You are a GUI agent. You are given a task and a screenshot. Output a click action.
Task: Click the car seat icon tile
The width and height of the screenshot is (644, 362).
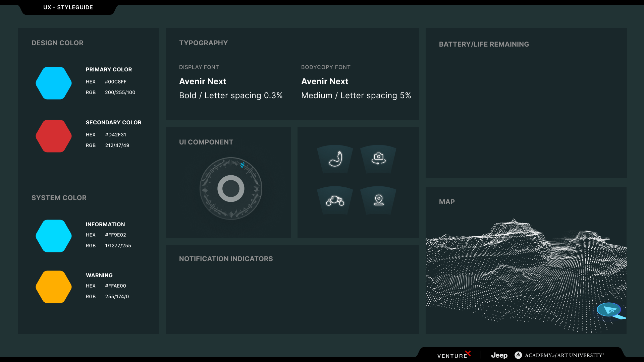point(335,159)
